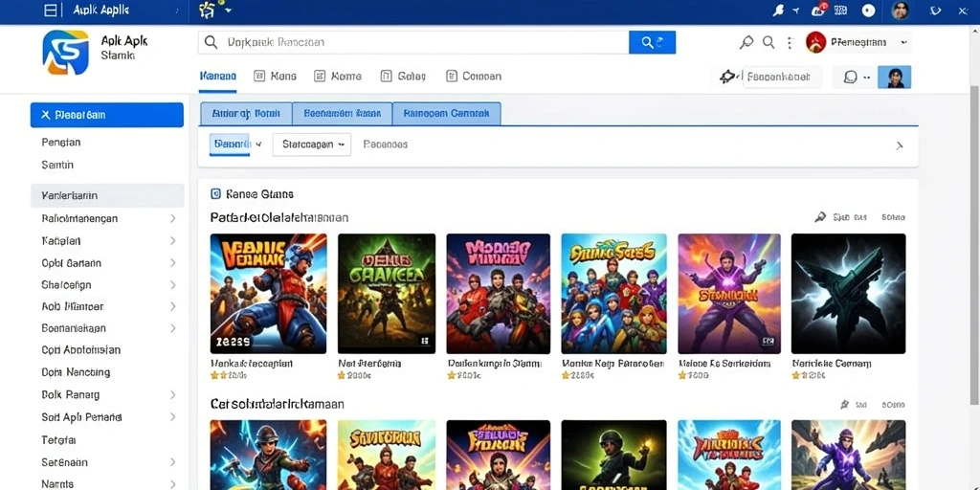Viewport: 980px width, 490px height.
Task: Click the Racendes filter link
Action: [x=385, y=145]
